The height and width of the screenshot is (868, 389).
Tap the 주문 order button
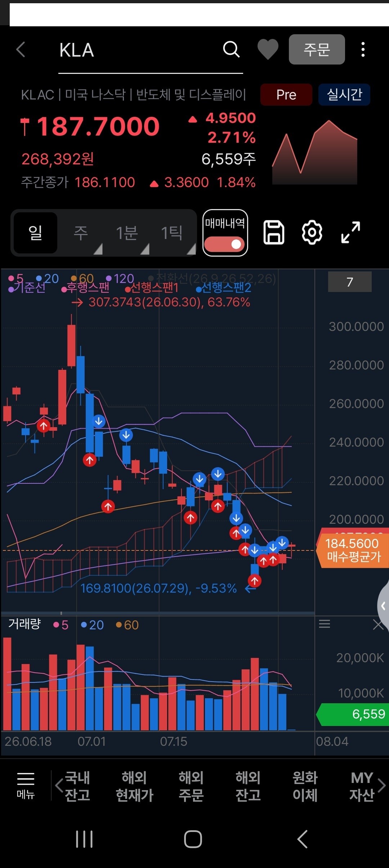317,49
